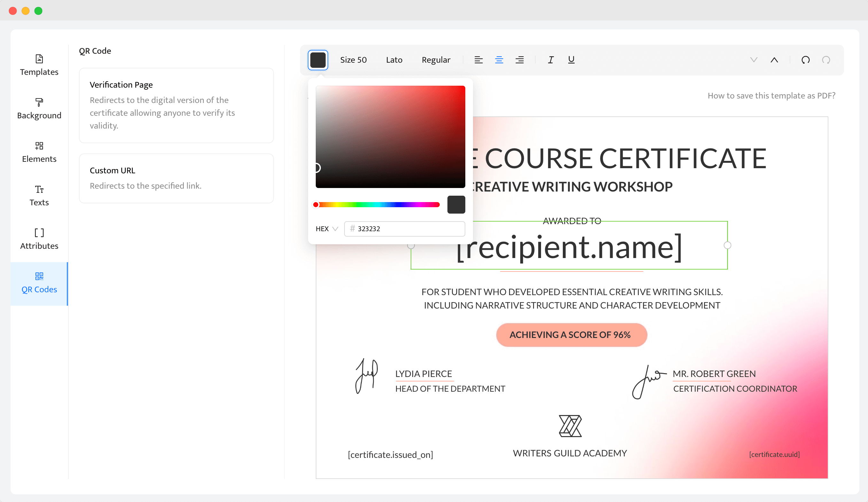The width and height of the screenshot is (868, 502).
Task: Select the [certificate.uuid] attribute
Action: coord(774,454)
